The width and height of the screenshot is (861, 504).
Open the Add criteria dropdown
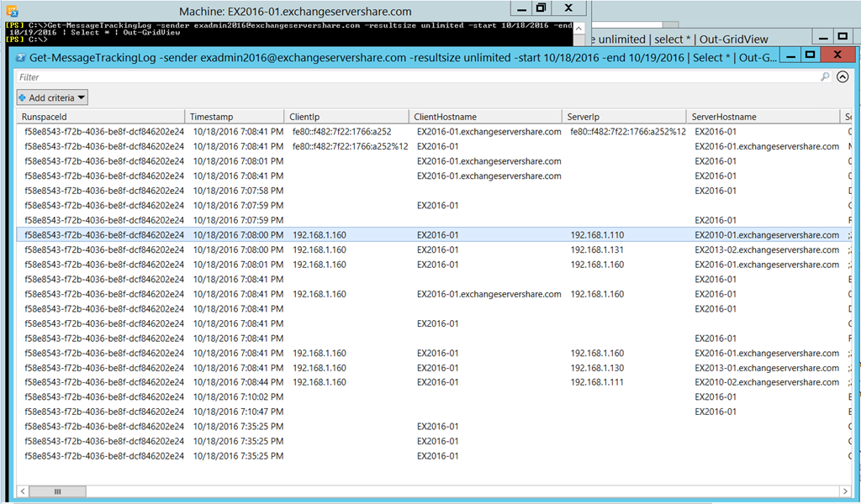(x=52, y=97)
